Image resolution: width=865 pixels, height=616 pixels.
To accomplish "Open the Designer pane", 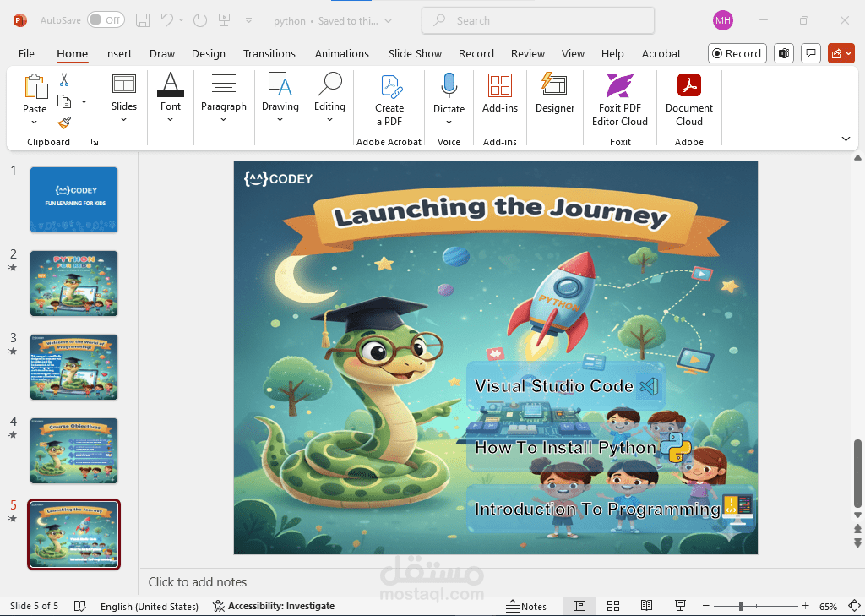I will tap(554, 93).
